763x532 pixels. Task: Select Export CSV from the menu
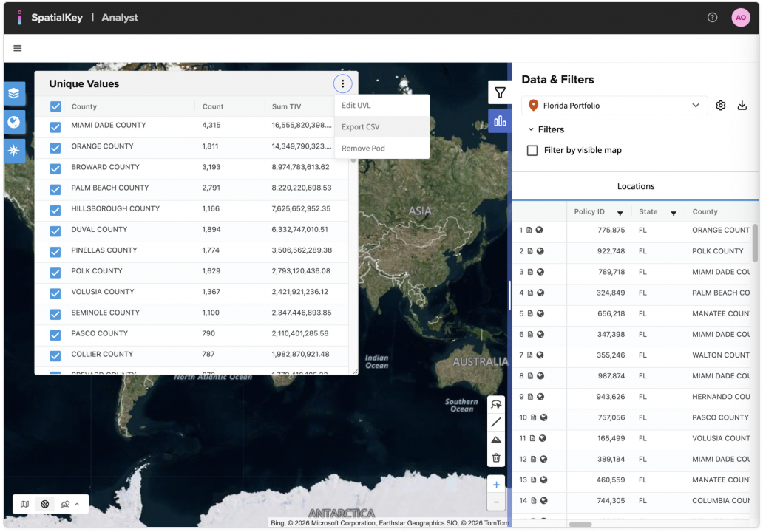tap(361, 127)
